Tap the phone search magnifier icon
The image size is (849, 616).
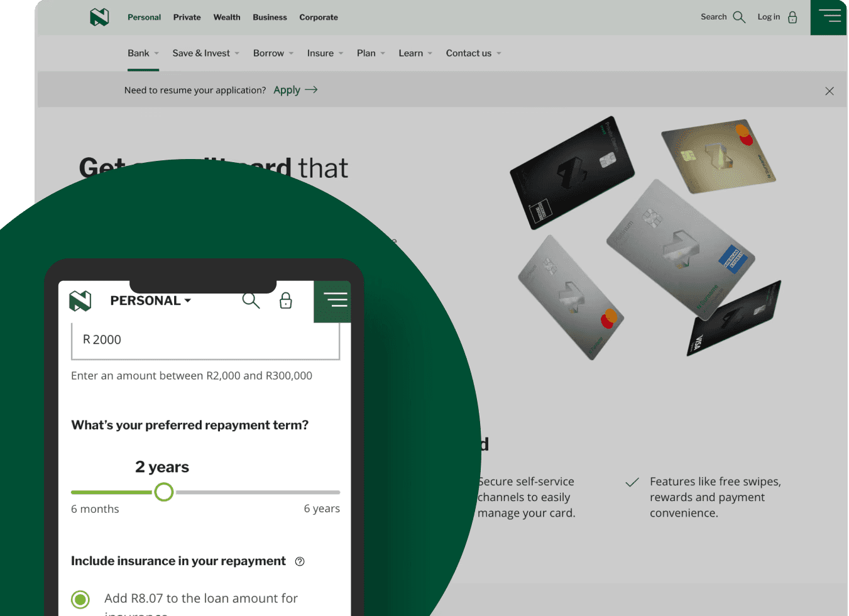click(251, 300)
